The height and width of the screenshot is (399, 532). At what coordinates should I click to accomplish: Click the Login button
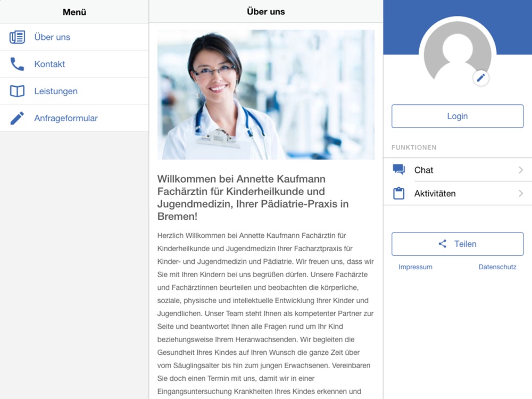pyautogui.click(x=458, y=116)
